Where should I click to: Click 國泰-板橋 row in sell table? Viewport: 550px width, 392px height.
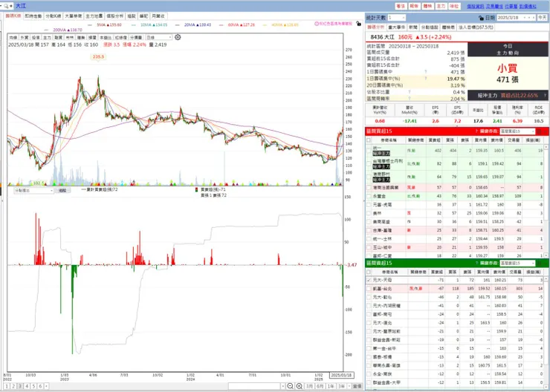(x=454, y=357)
